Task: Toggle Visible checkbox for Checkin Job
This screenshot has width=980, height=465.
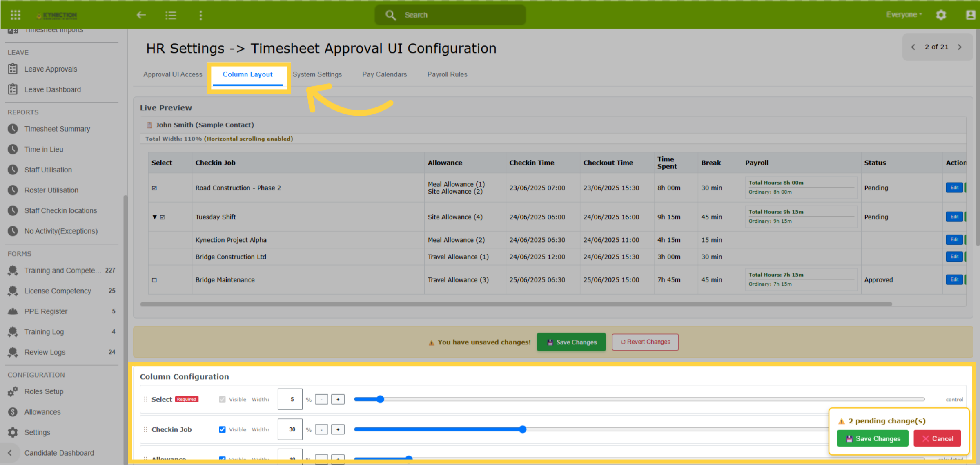Action: click(x=222, y=429)
